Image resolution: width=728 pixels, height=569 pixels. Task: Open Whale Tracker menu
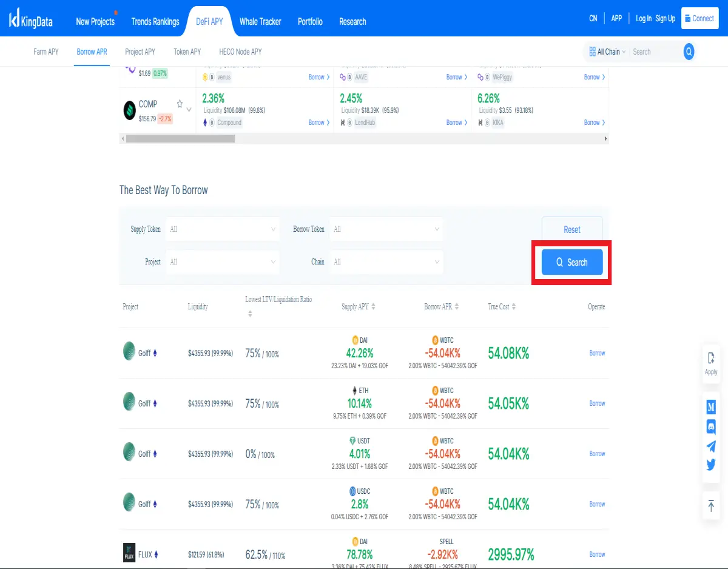[260, 21]
